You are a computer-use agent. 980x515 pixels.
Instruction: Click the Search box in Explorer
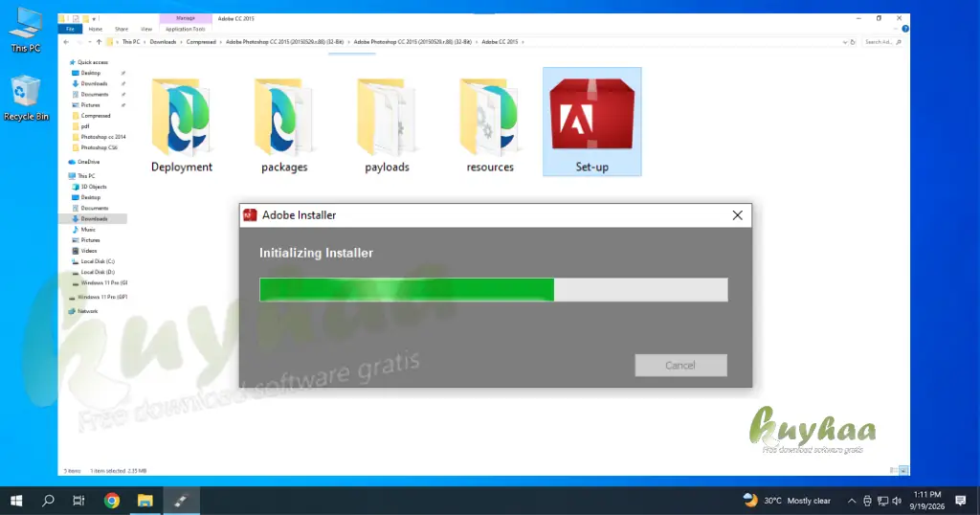click(881, 42)
